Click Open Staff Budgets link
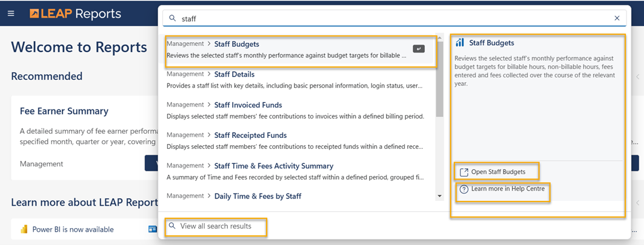Image resolution: width=644 pixels, height=245 pixels. pyautogui.click(x=498, y=172)
